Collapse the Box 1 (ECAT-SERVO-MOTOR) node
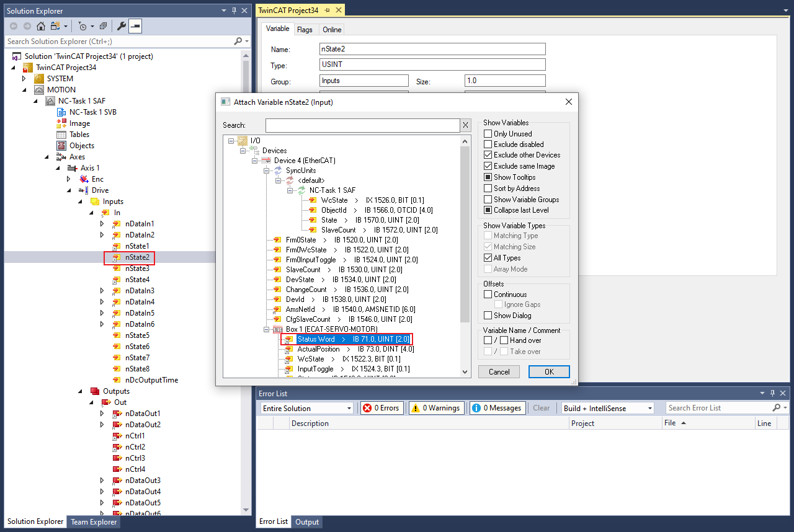Viewport: 794px width, 532px height. [267, 329]
